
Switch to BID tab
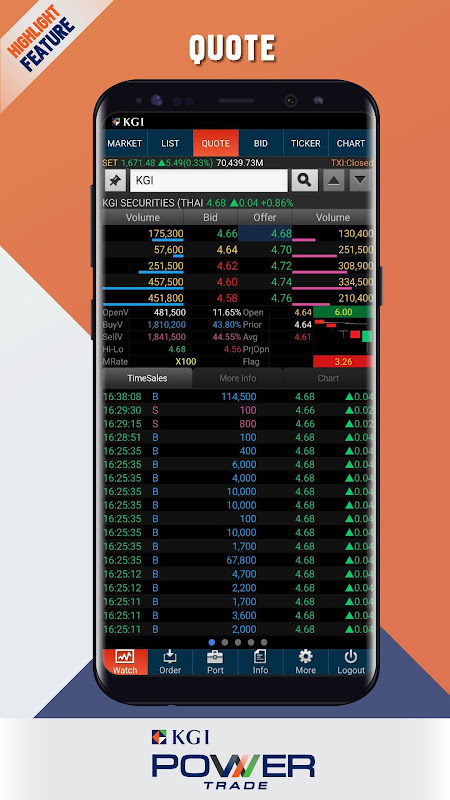coord(261,143)
